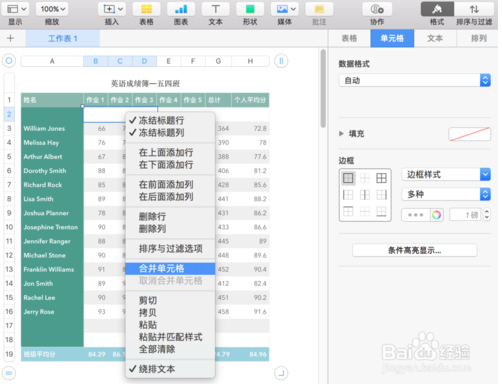Click the border color well with dots
Viewport: 502px width, 384px height.
tap(416, 215)
